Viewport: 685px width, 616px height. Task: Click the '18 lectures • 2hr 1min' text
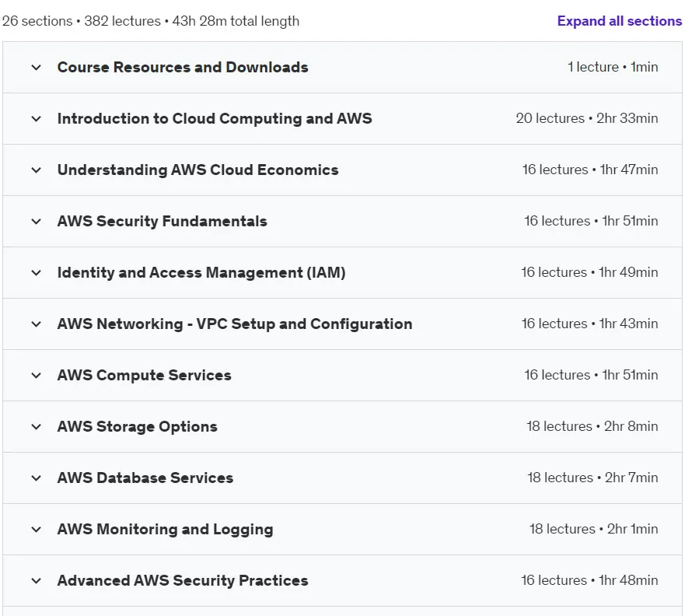pos(594,529)
